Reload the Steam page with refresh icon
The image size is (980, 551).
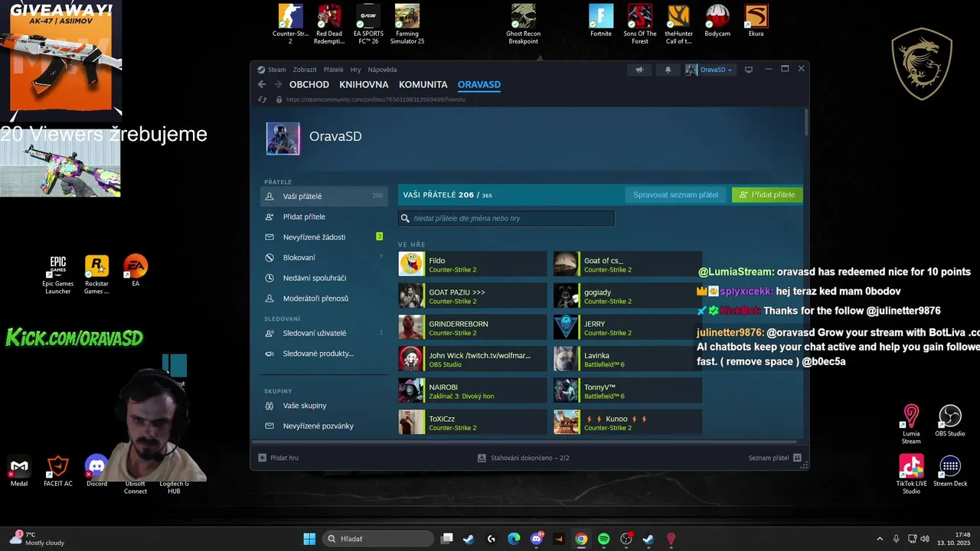coord(263,99)
